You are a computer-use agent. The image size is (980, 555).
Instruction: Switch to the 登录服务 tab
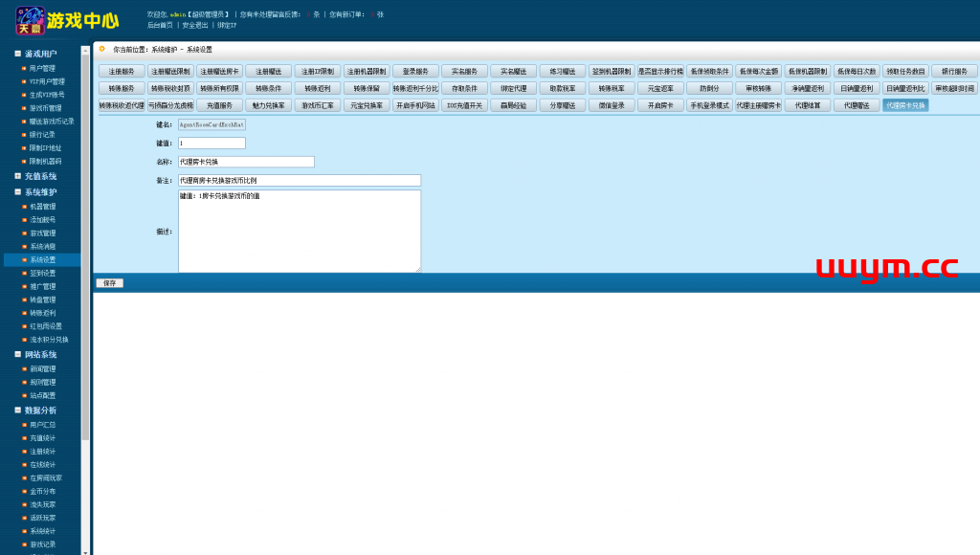415,71
